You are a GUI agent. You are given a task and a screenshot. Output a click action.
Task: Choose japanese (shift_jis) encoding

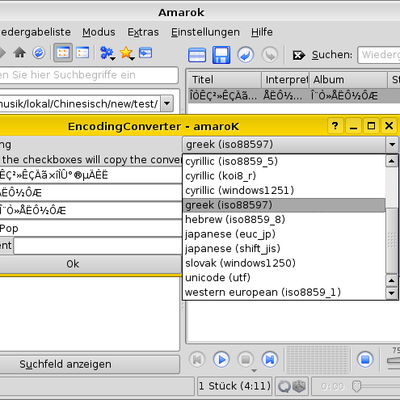tap(284, 249)
